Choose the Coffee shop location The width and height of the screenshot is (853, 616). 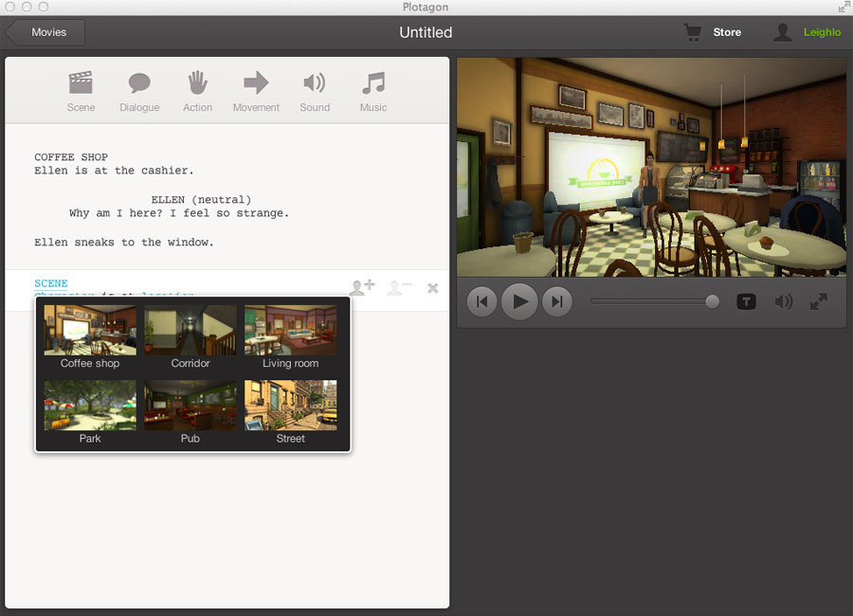(90, 337)
